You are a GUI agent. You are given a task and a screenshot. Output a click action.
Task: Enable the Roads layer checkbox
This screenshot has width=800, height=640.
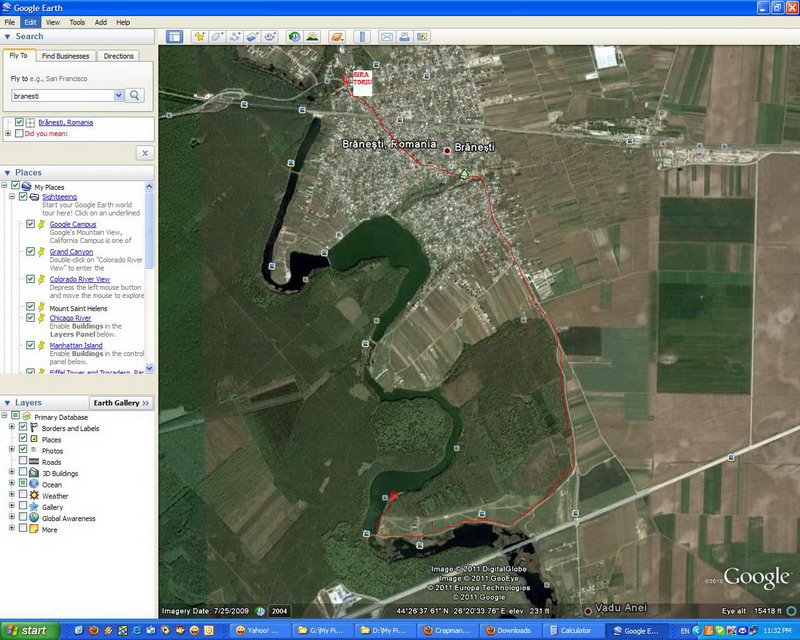pyautogui.click(x=23, y=462)
